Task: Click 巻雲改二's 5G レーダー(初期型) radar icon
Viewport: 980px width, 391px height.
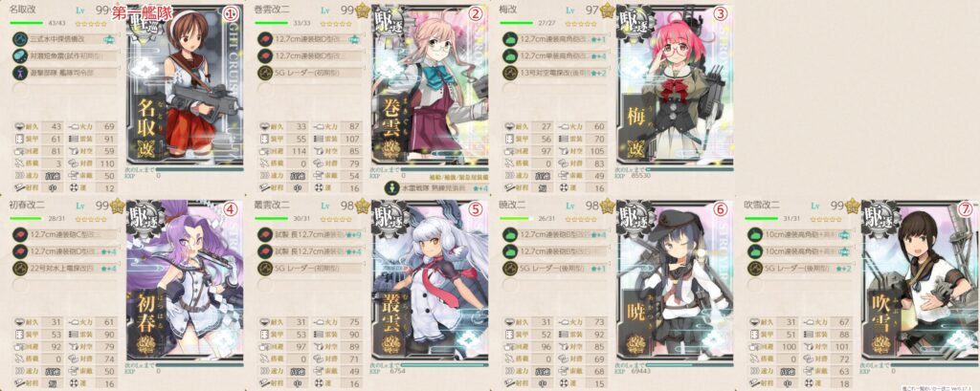Action: [266, 72]
